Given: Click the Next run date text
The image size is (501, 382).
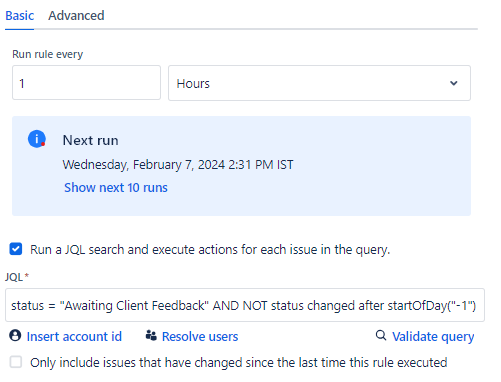Looking at the screenshot, I should (x=178, y=165).
